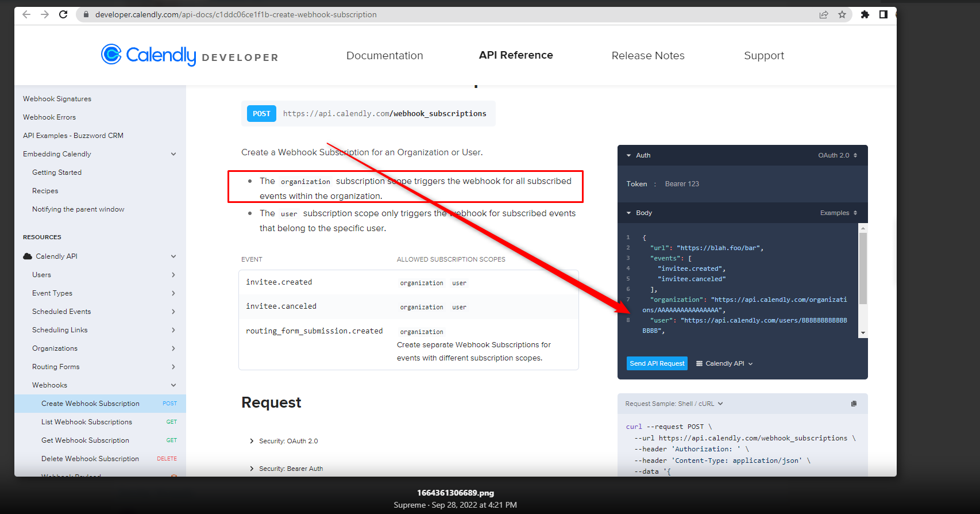Share this page using the share icon

824,14
